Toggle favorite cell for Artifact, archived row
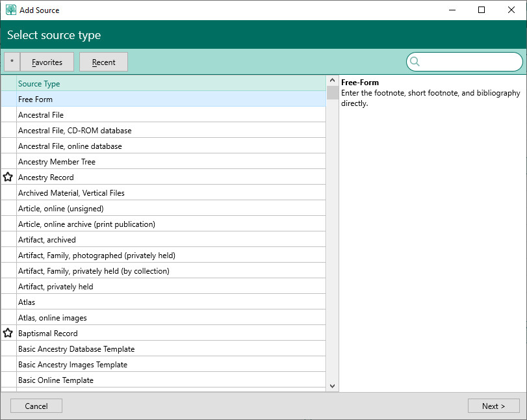The width and height of the screenshot is (527, 420). click(x=8, y=239)
